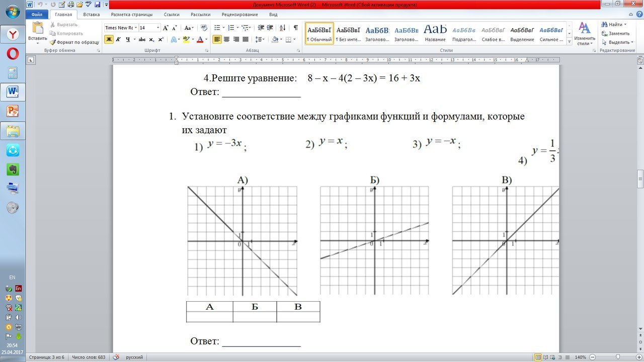This screenshot has width=644, height=362.
Task: Open the Times New Roman font name dropdown
Action: click(x=136, y=28)
